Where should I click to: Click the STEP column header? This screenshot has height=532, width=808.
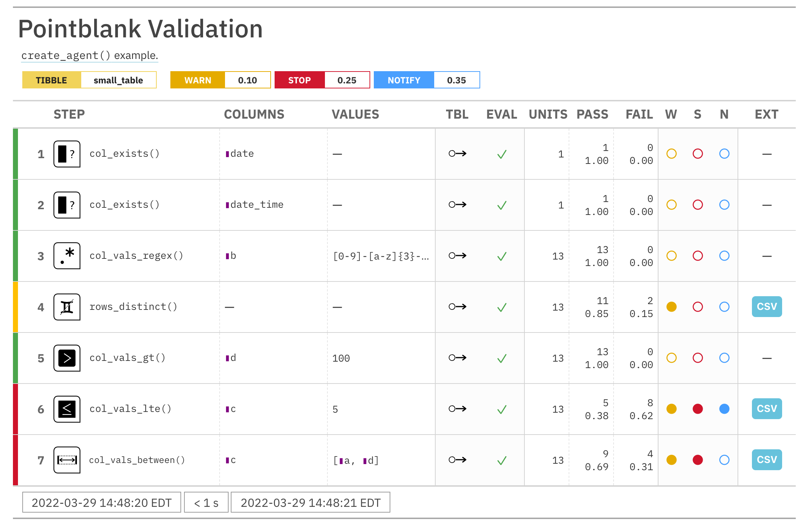click(x=69, y=114)
